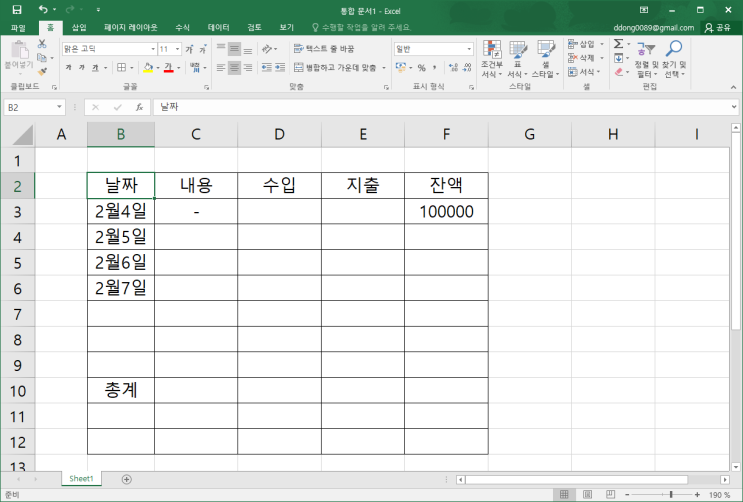Open the Font dialog launcher (글꼴)
This screenshot has width=743, height=502.
207,87
